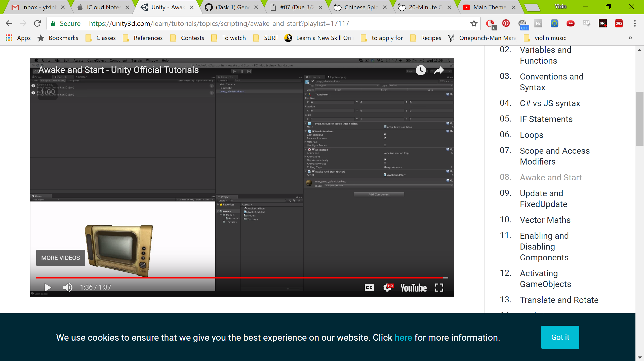The image size is (644, 361).
Task: Open the 'to apply for' bookmark folder
Action: click(382, 38)
